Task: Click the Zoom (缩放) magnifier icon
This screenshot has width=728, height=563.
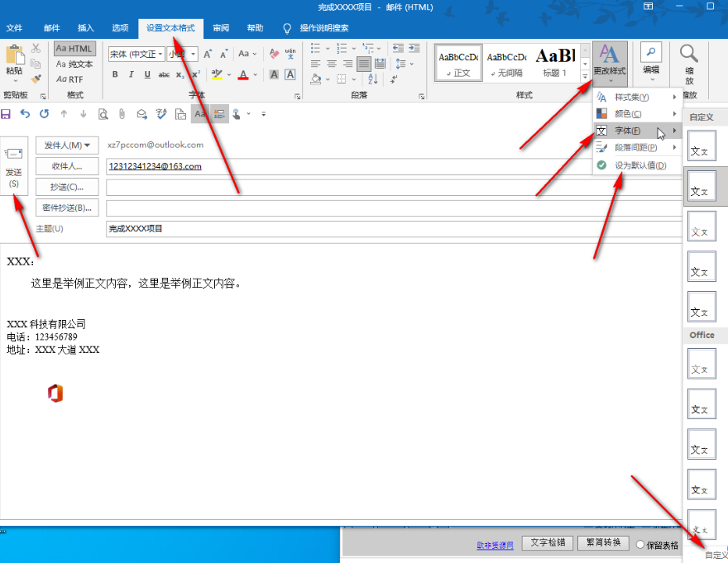Action: (689, 54)
